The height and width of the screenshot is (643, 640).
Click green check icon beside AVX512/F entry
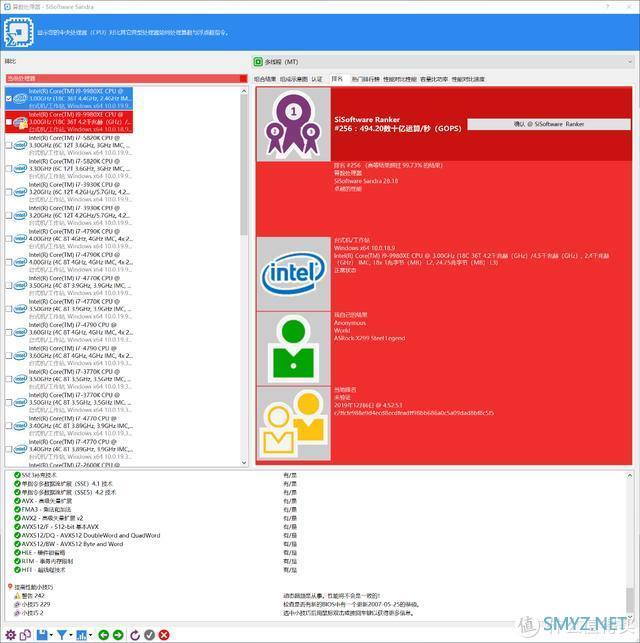tap(17, 527)
